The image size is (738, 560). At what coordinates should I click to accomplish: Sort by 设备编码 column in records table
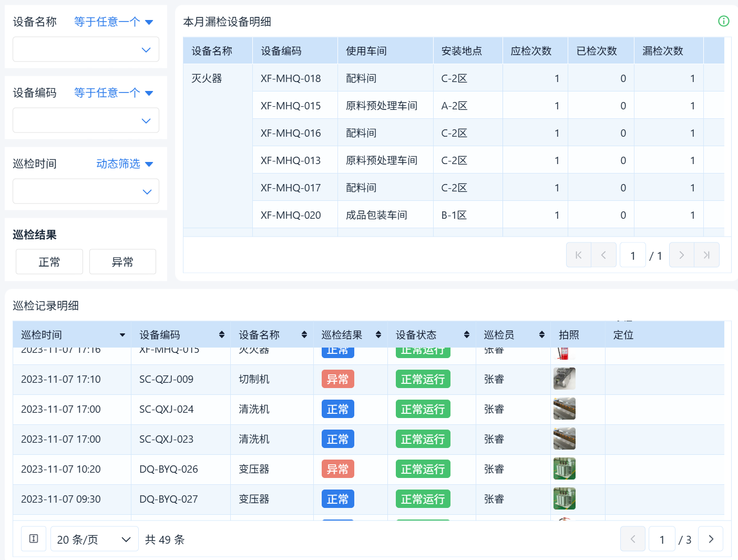221,335
